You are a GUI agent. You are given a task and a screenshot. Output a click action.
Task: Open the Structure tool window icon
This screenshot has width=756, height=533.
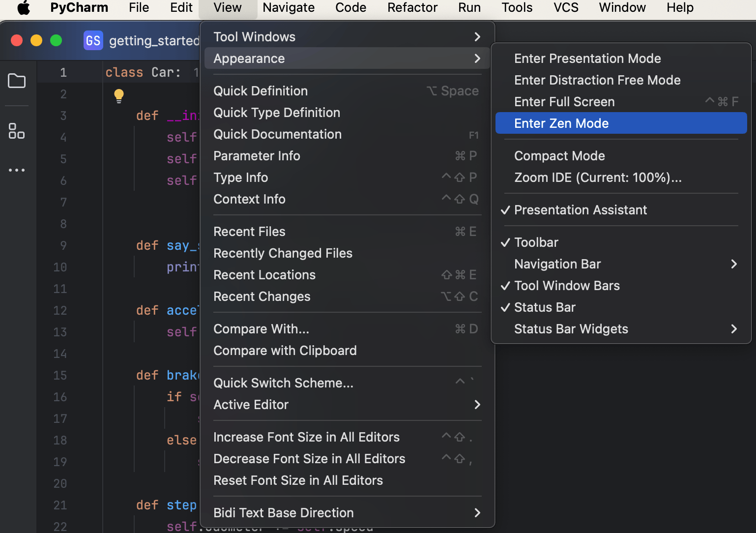click(17, 131)
